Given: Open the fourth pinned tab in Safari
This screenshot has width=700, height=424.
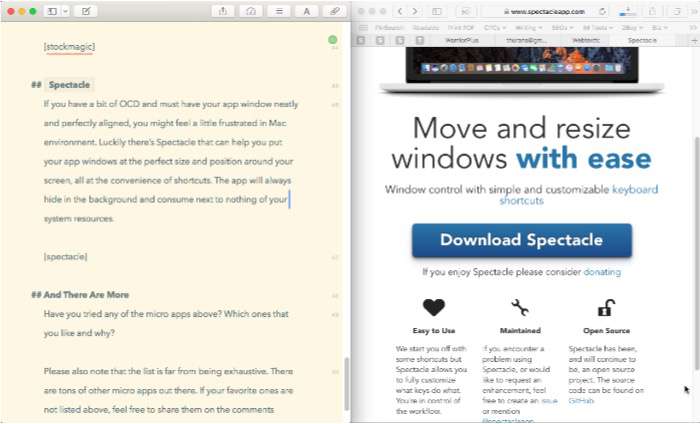Looking at the screenshot, I should coord(420,40).
